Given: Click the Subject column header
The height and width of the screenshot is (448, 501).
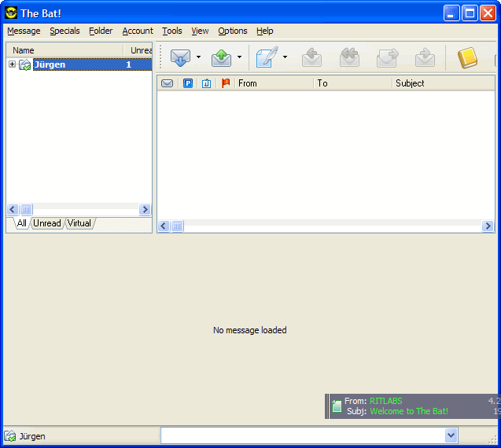Looking at the screenshot, I should 444,83.
